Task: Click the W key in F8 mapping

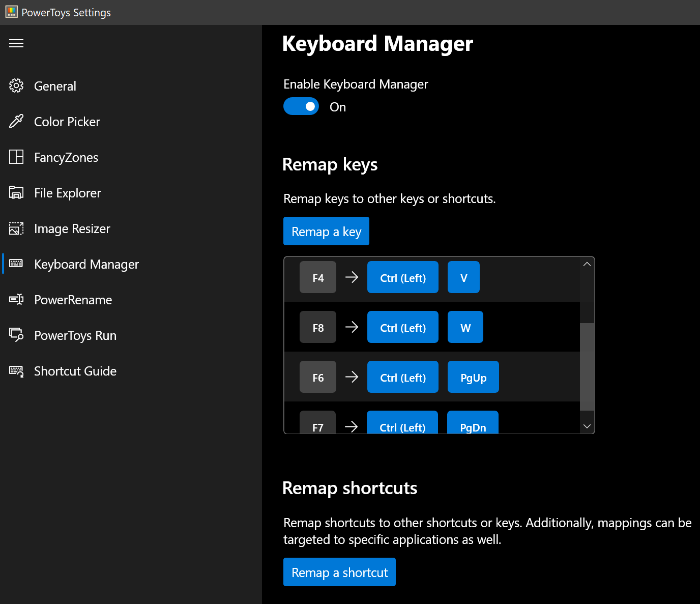Action: [x=465, y=327]
